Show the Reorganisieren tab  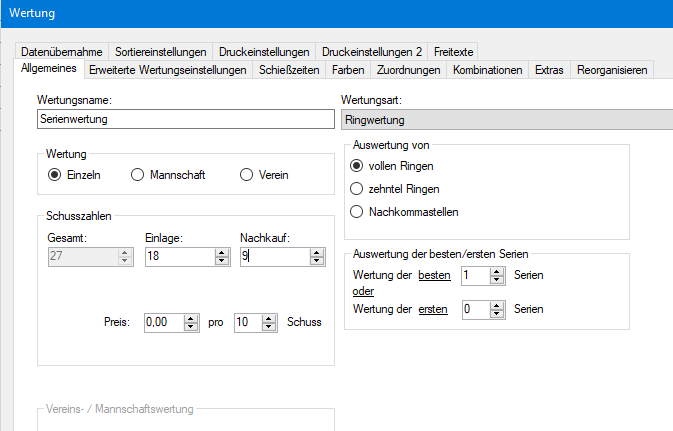613,70
